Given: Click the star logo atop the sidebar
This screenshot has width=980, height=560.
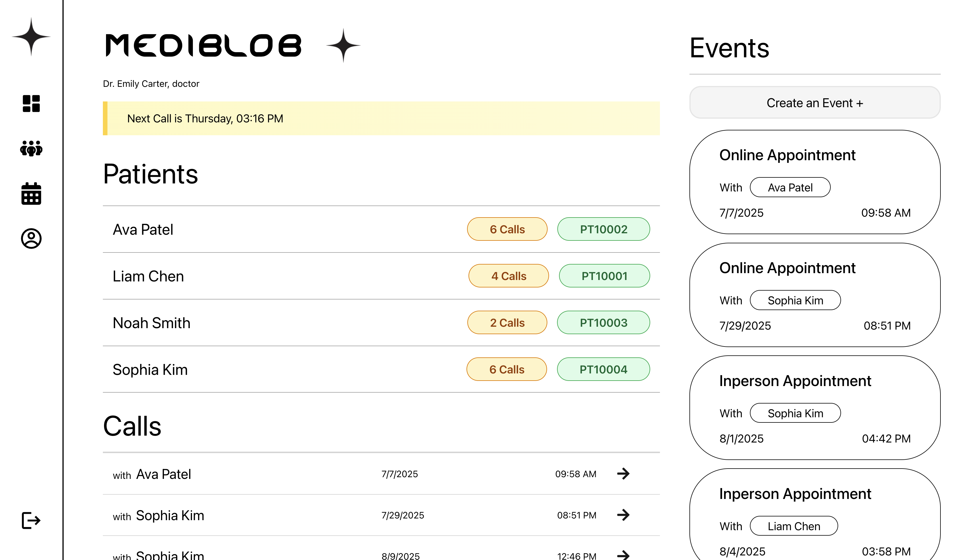Looking at the screenshot, I should (x=31, y=36).
